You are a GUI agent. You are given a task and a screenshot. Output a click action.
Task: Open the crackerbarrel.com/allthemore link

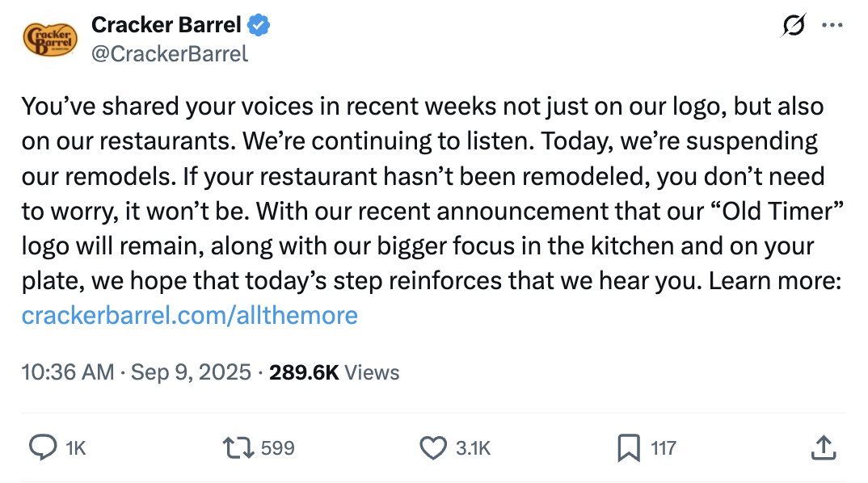[x=189, y=314]
